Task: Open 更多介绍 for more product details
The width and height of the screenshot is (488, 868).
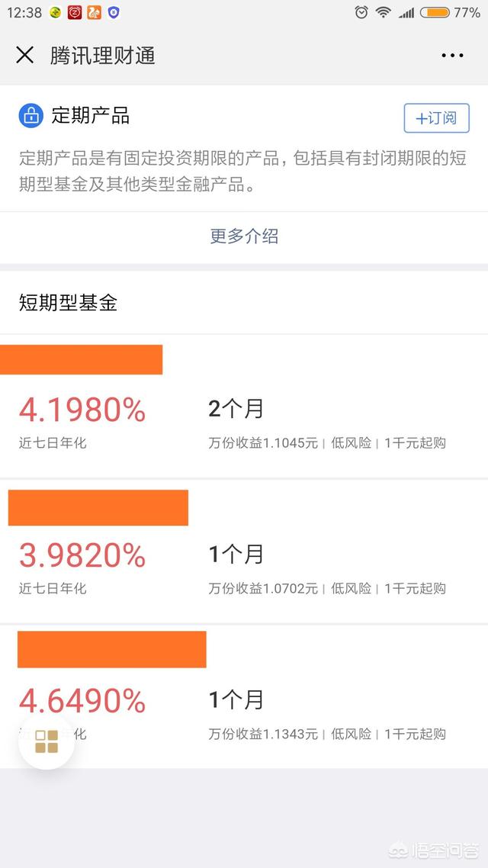Action: point(243,237)
